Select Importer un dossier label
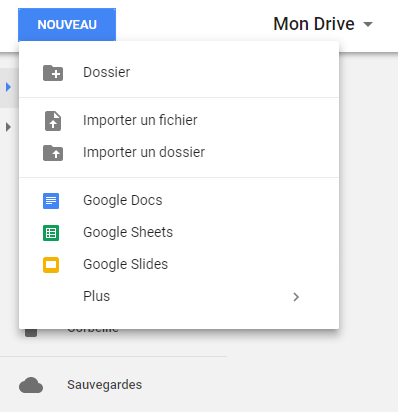 pyautogui.click(x=144, y=152)
